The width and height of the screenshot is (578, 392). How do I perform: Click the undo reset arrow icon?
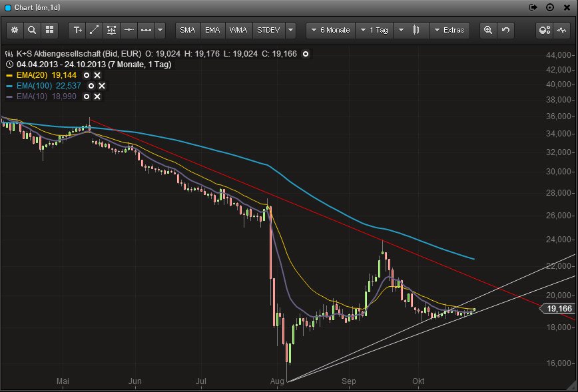[505, 30]
